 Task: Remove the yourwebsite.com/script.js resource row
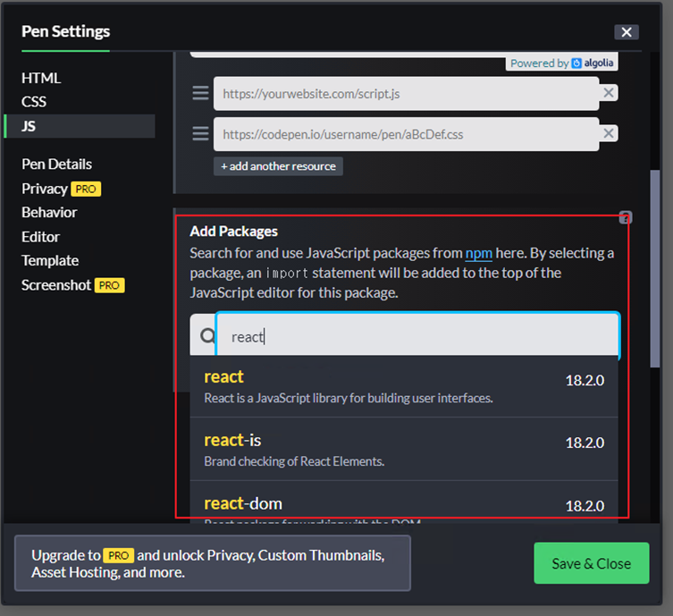608,93
